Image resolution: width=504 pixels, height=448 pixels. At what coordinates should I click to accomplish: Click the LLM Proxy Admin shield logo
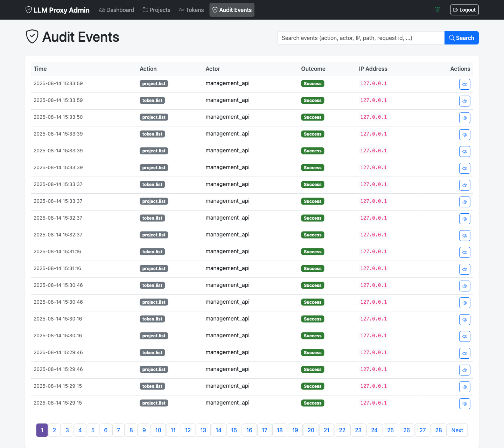coord(28,10)
